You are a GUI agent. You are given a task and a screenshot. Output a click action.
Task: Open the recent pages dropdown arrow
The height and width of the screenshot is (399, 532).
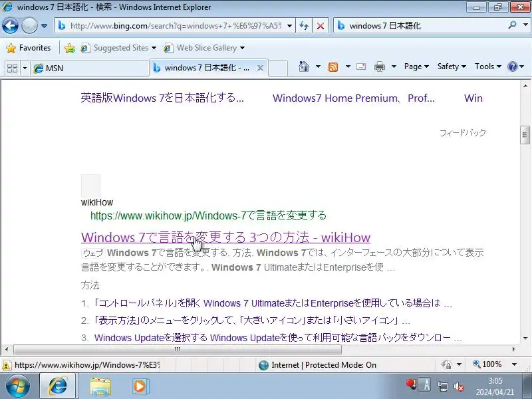pyautogui.click(x=44, y=26)
